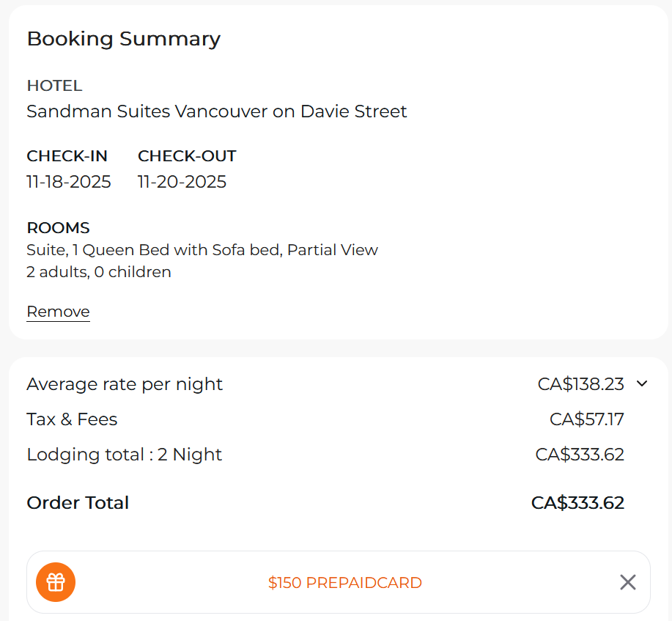Click the CHECK-OUT label
This screenshot has width=672, height=621.
click(187, 156)
